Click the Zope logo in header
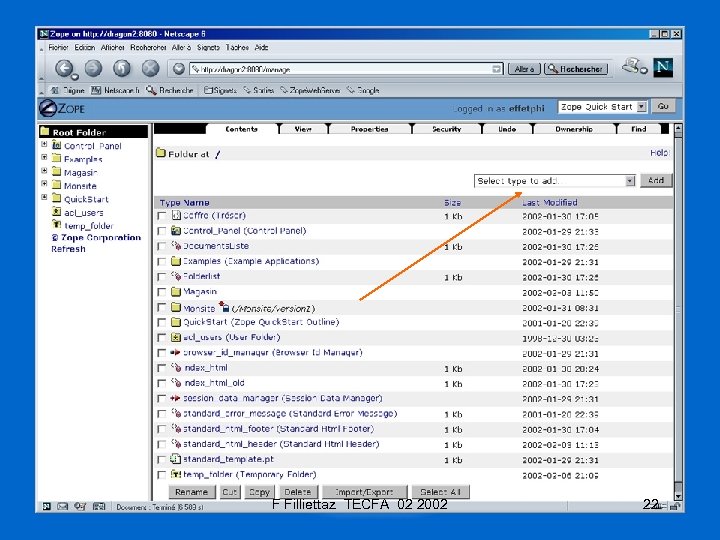 pyautogui.click(x=62, y=108)
